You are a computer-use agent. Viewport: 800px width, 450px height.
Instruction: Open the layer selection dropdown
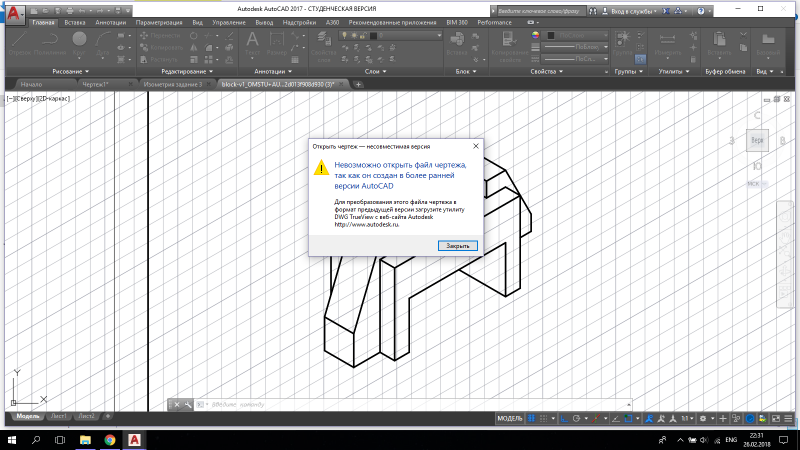coord(390,36)
